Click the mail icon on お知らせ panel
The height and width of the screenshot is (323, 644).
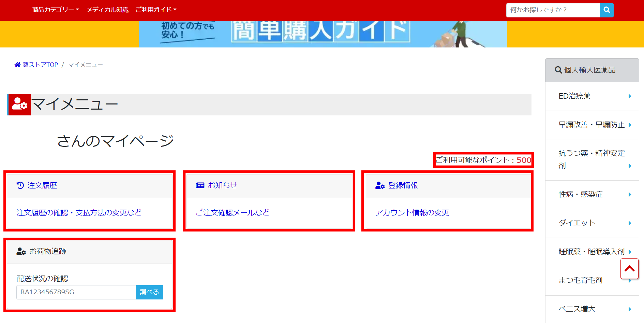200,185
